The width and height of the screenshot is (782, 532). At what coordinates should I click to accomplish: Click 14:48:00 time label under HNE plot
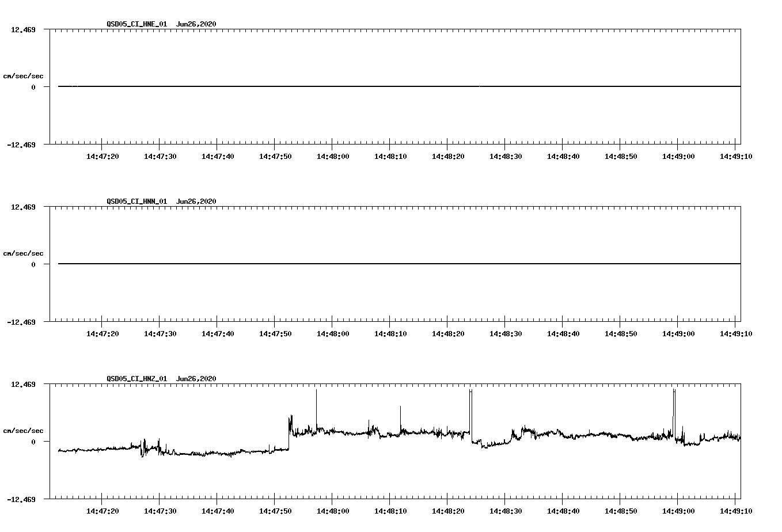pyautogui.click(x=333, y=156)
